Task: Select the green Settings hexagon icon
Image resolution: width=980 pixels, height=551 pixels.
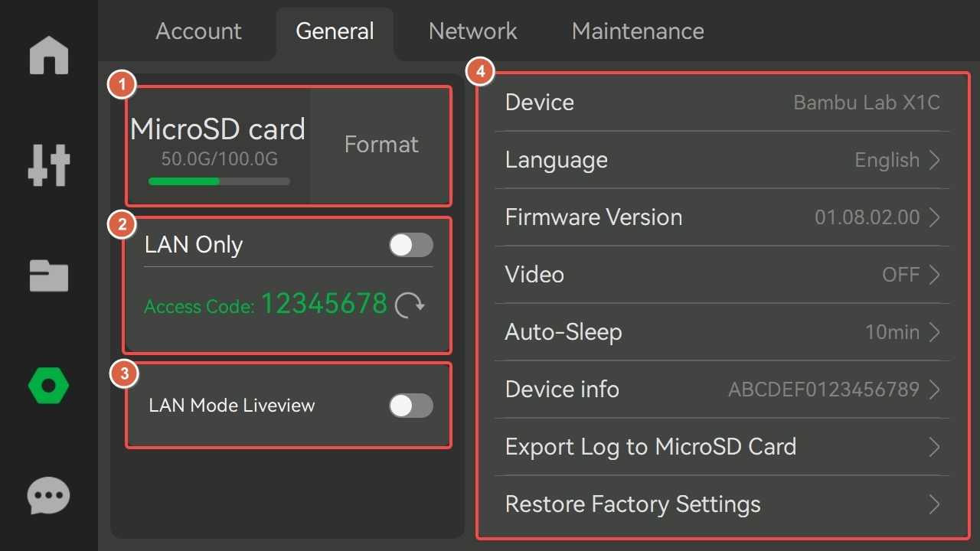Action: 49,386
